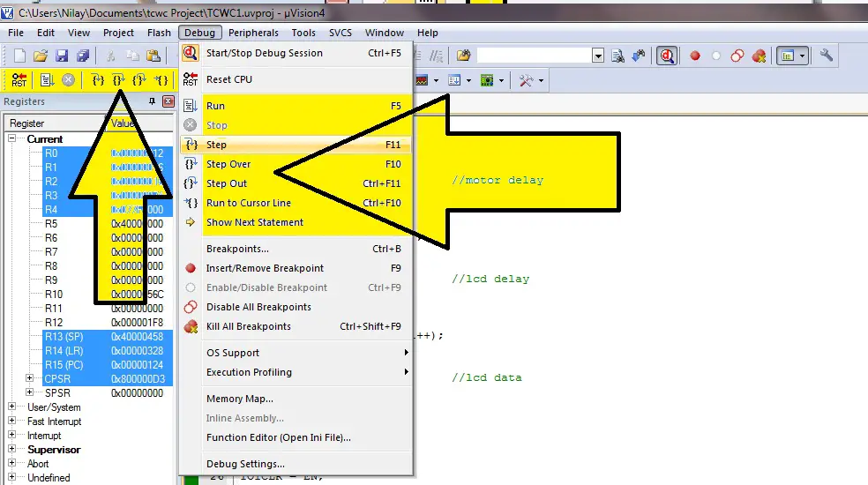Reset CPU using the RST toolbar icon

click(x=19, y=80)
